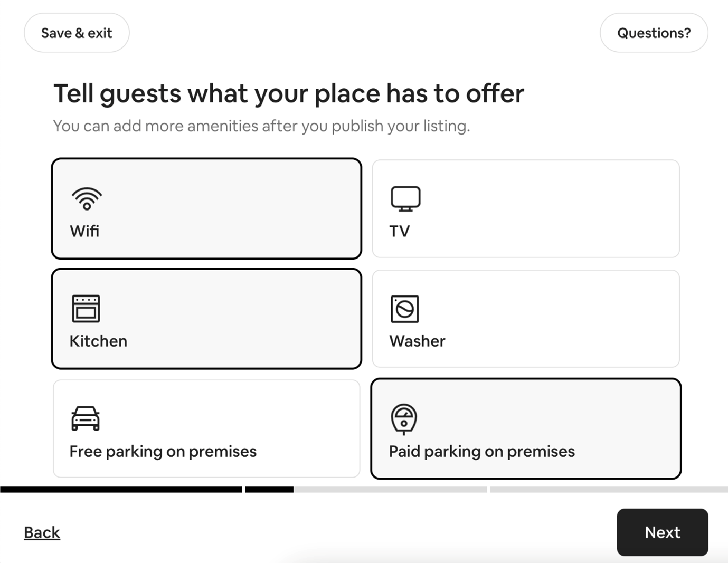Click the partially filled middle progress segment
The image size is (728, 563).
click(365, 490)
